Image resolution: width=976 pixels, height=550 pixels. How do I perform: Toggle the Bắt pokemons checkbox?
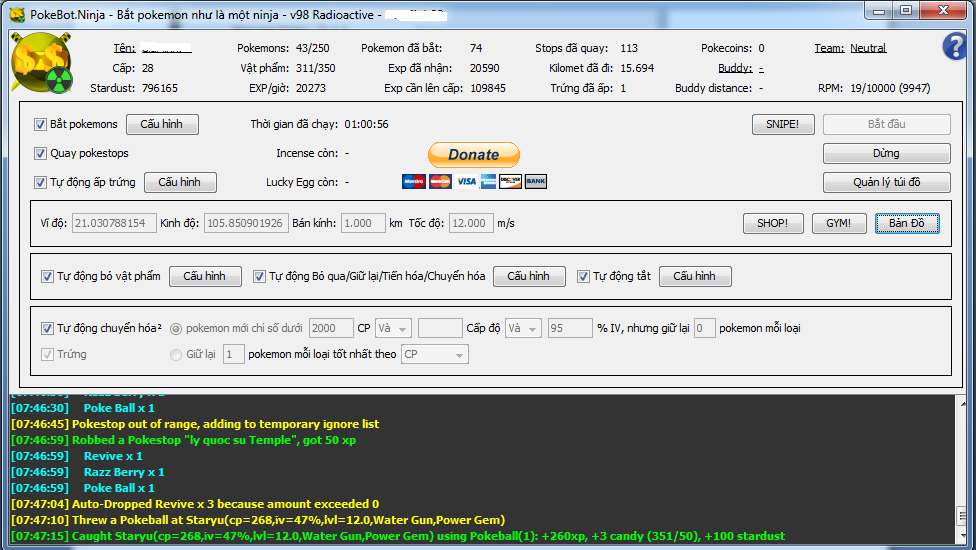click(x=40, y=124)
